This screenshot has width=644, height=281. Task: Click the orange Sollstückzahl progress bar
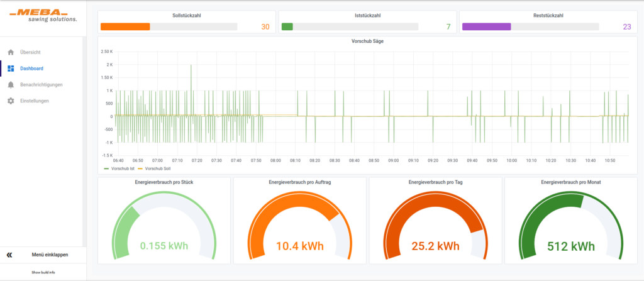(x=169, y=26)
